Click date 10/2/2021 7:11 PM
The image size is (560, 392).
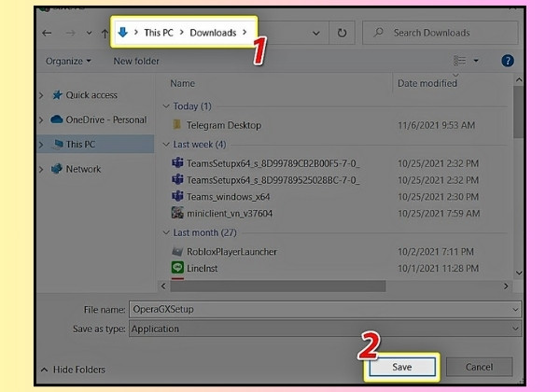(436, 252)
